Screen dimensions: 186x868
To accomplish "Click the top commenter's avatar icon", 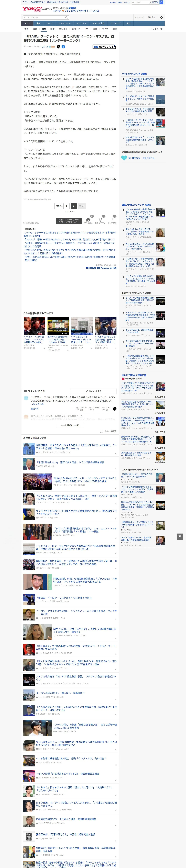I will tap(26, 398).
